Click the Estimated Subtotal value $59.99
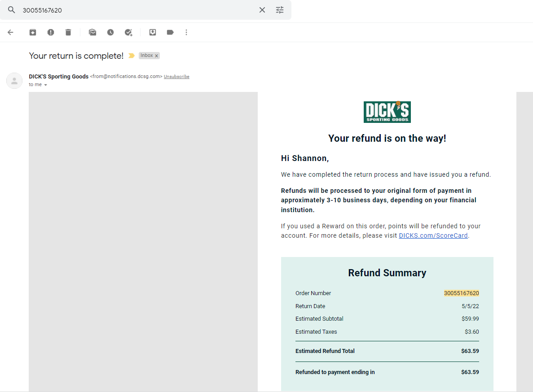Screen dimensions: 533x392 470,319
